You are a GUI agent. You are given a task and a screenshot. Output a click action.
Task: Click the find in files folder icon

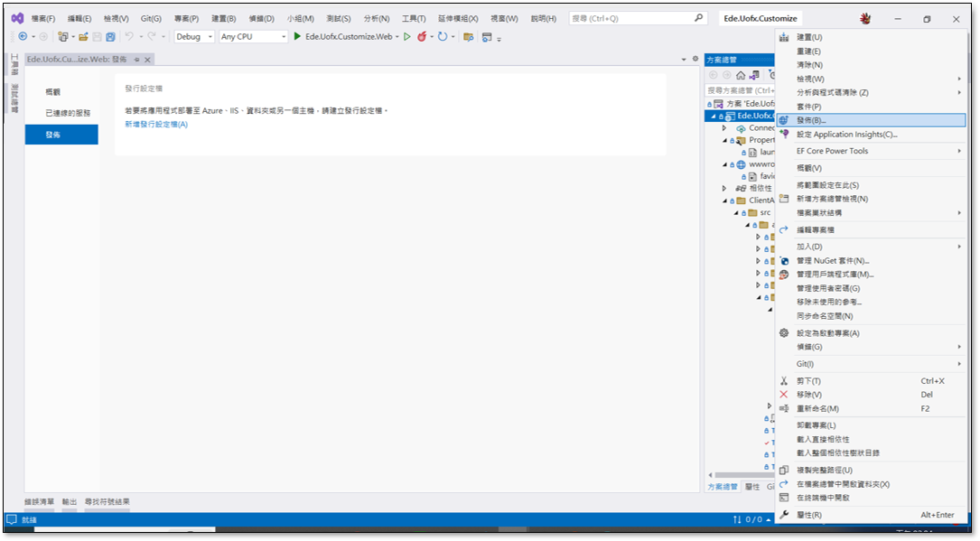click(x=468, y=37)
